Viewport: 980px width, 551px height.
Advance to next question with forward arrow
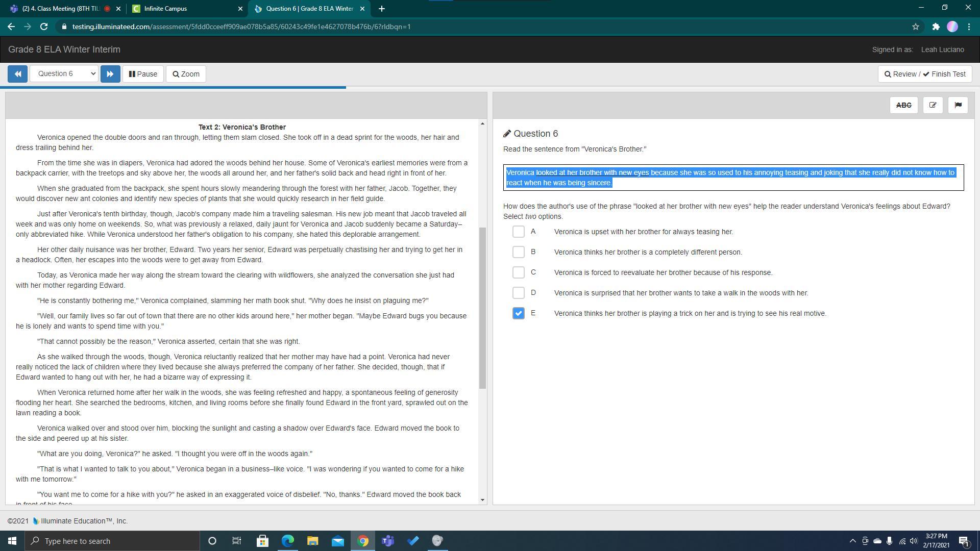click(x=110, y=74)
